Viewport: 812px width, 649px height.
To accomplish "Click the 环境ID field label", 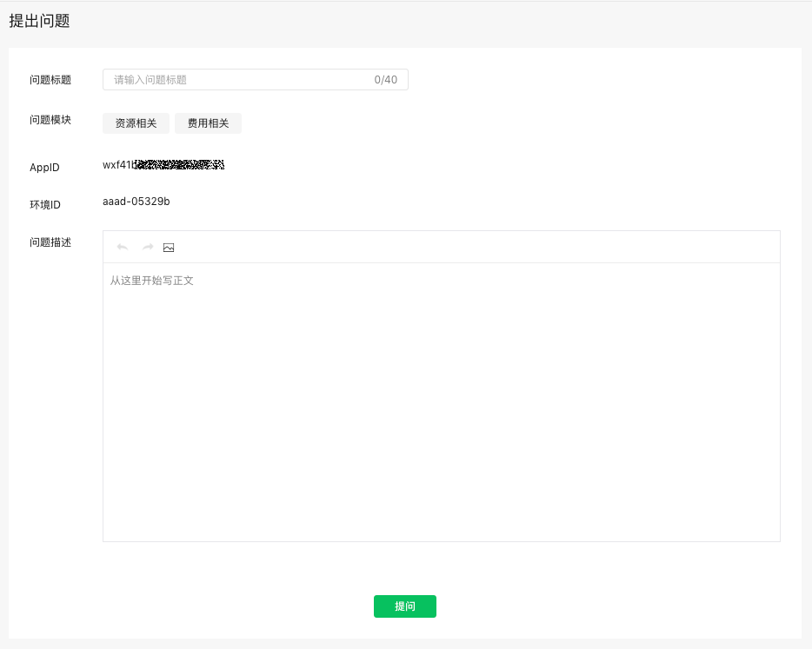I will point(44,204).
